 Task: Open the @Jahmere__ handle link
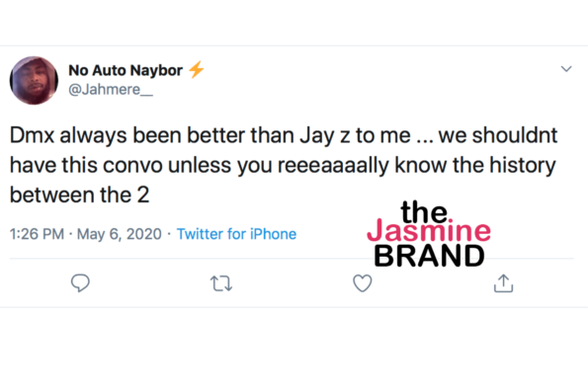111,90
